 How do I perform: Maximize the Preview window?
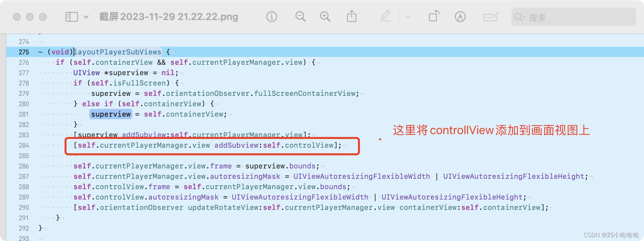pos(43,17)
